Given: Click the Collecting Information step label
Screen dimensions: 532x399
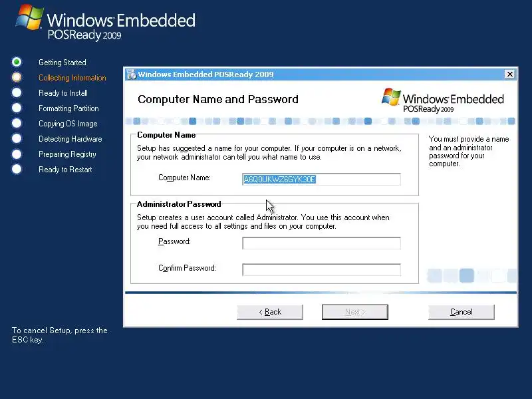Looking at the screenshot, I should 72,78.
